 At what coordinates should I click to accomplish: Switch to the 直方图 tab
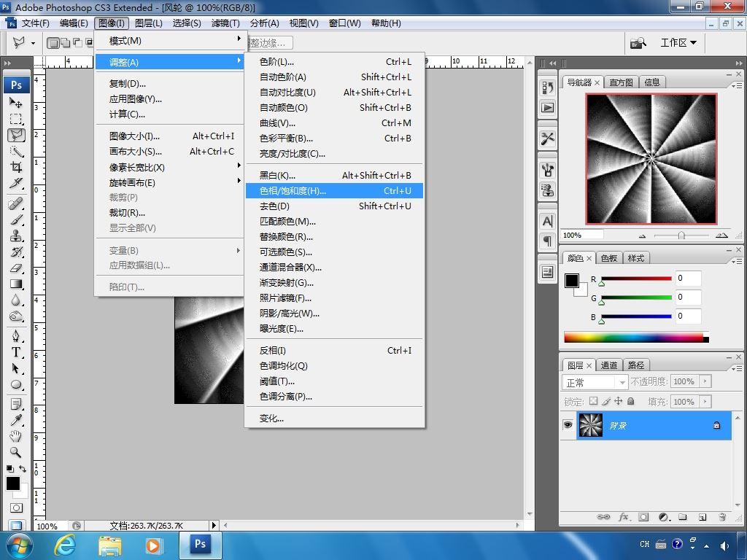click(622, 82)
